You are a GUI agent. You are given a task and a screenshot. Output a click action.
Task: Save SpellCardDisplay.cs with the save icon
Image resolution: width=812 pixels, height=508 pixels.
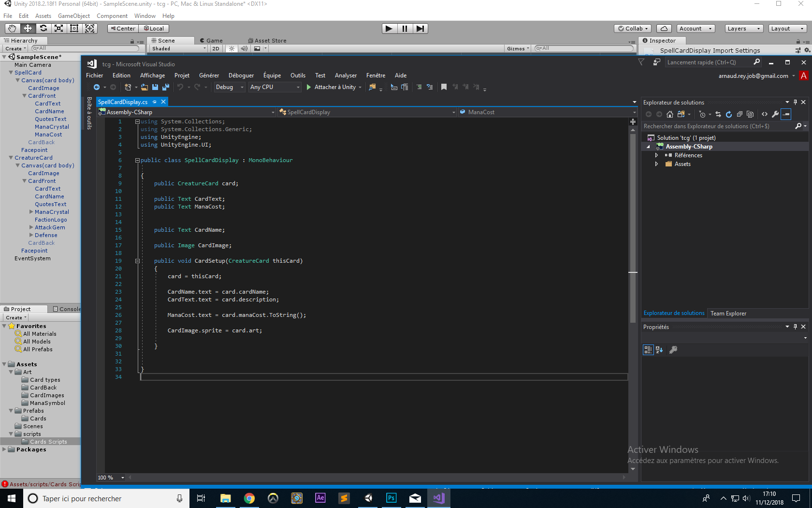coord(155,87)
